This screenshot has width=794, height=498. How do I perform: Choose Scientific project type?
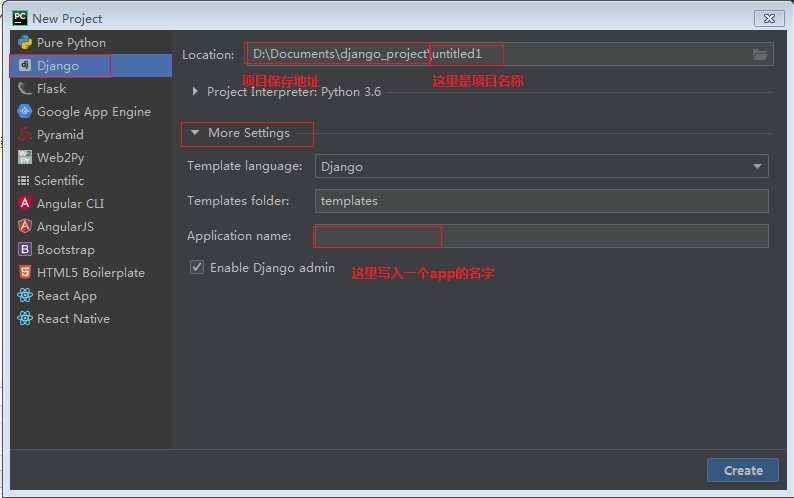point(91,180)
